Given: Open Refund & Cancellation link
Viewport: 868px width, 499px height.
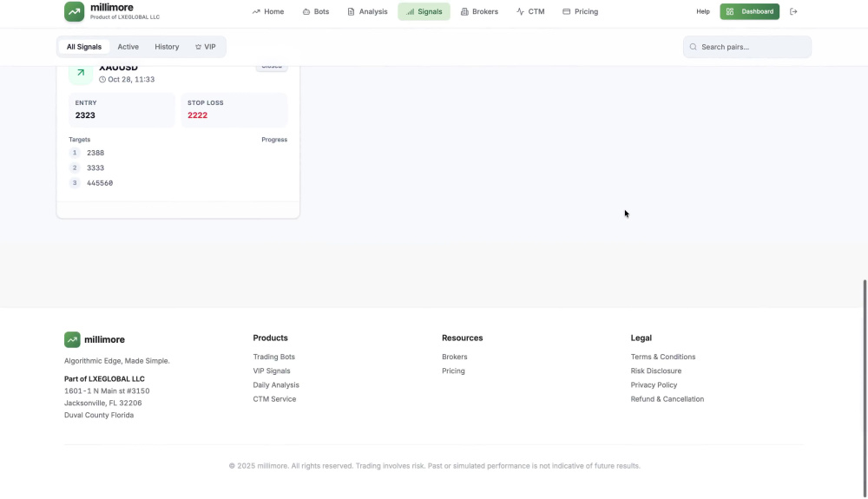Looking at the screenshot, I should click(667, 399).
